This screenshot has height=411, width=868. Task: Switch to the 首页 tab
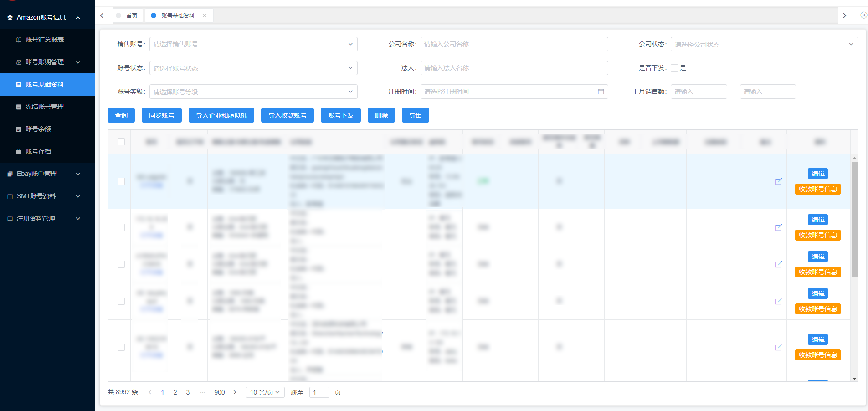131,15
